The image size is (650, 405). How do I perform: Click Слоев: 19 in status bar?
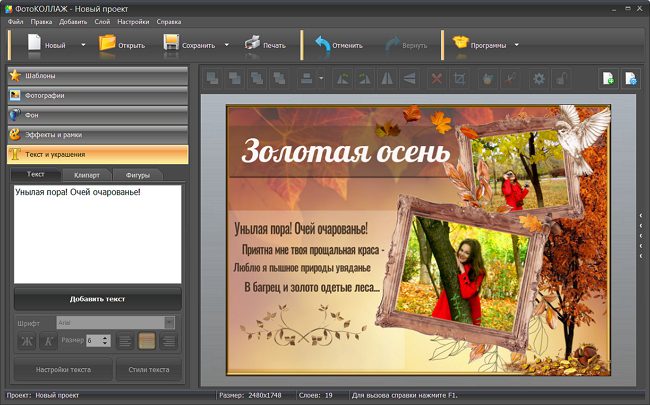(x=316, y=395)
